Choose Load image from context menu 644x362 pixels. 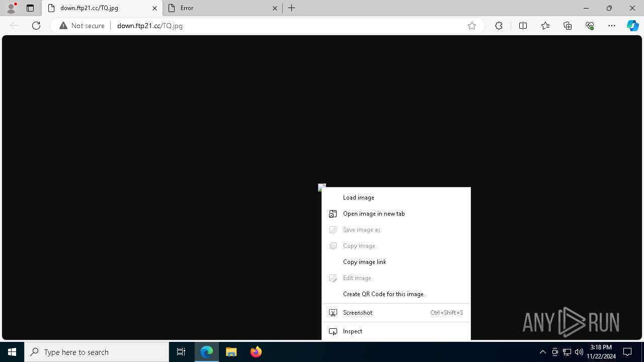[x=396, y=198]
